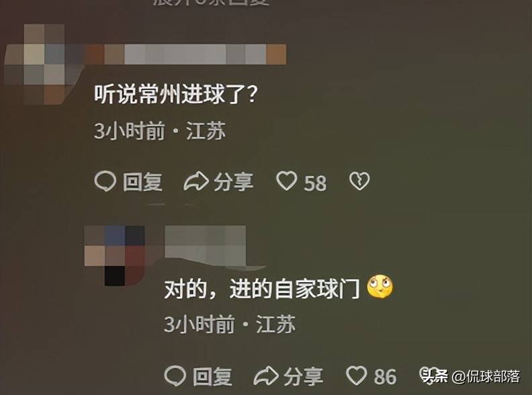Select the comment text 听说常州进球了?
Viewport: 532px width, 395px height.
(x=175, y=93)
